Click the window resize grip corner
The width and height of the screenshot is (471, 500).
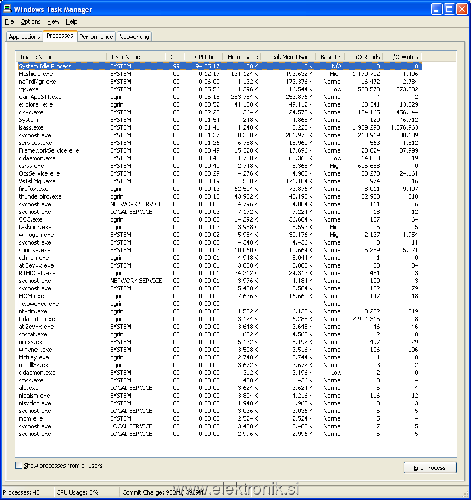(466, 494)
